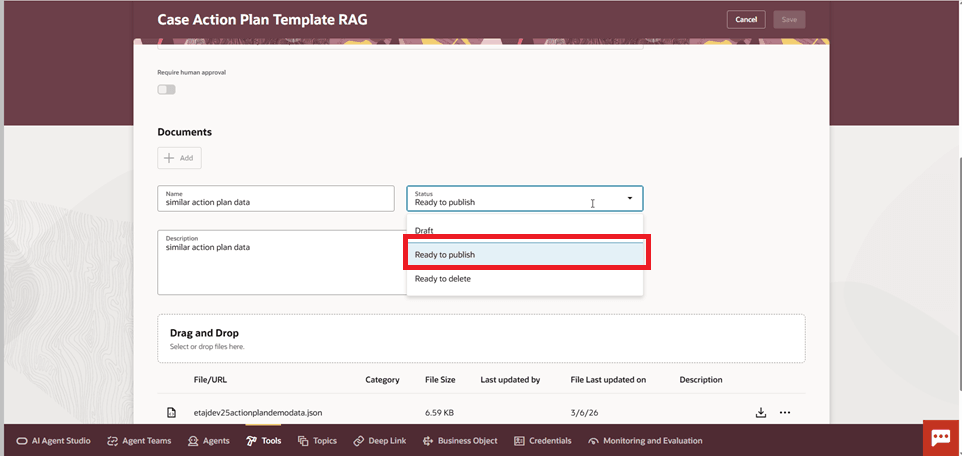Click the AI Agent Studio icon
Image resolution: width=962 pixels, height=456 pixels.
point(22,441)
